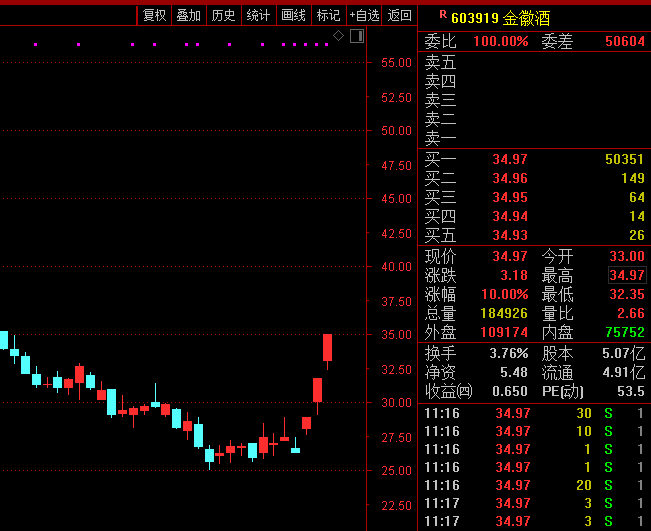Click the 委比 100.00% value
Screen dimensions: 651x531
coord(501,41)
